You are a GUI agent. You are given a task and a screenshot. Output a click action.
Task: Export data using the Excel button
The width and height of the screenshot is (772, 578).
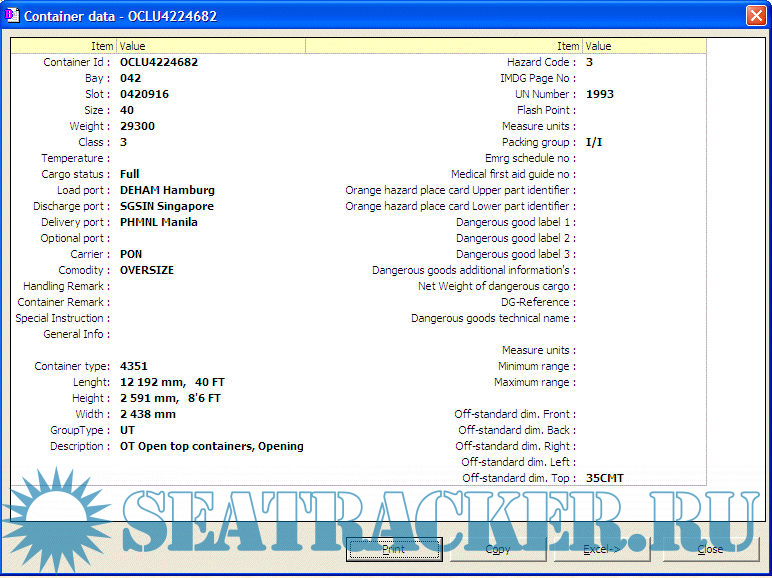point(601,549)
